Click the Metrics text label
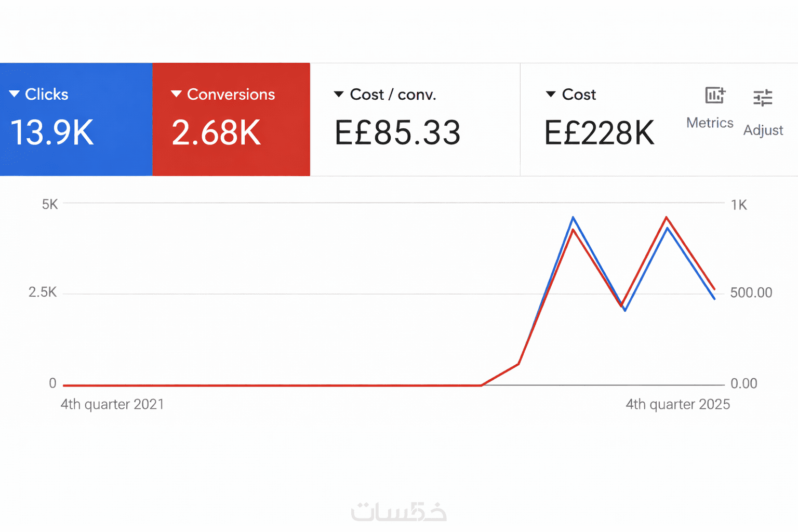 (x=710, y=123)
